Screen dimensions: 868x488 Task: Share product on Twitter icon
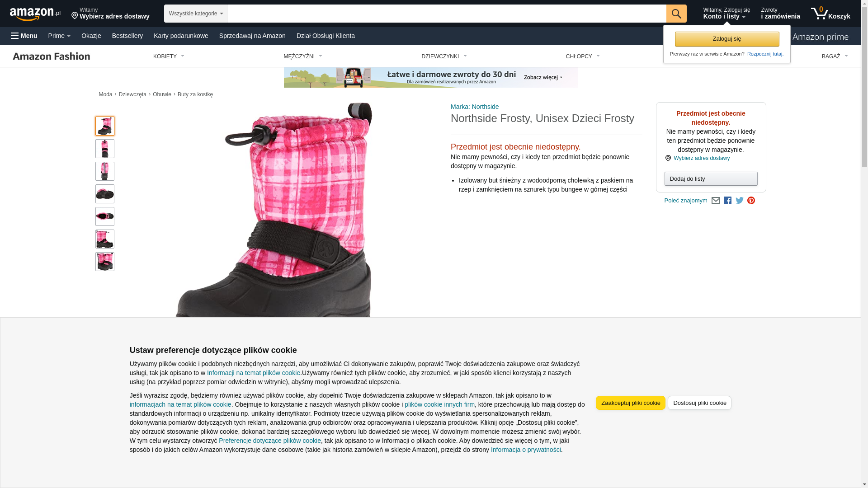click(x=740, y=201)
